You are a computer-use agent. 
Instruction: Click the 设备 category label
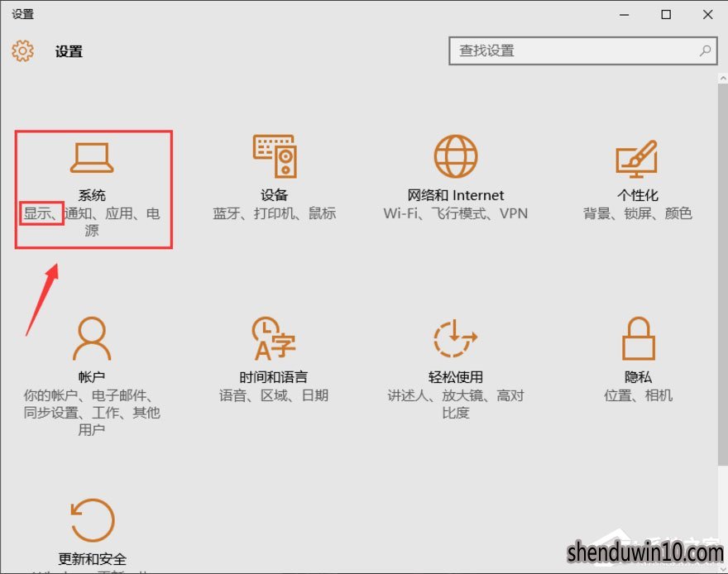[274, 195]
